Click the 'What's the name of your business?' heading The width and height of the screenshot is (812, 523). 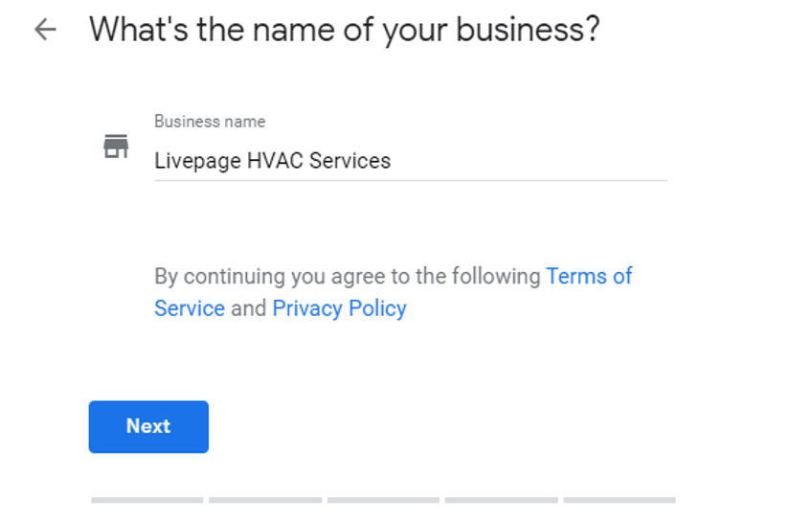345,30
